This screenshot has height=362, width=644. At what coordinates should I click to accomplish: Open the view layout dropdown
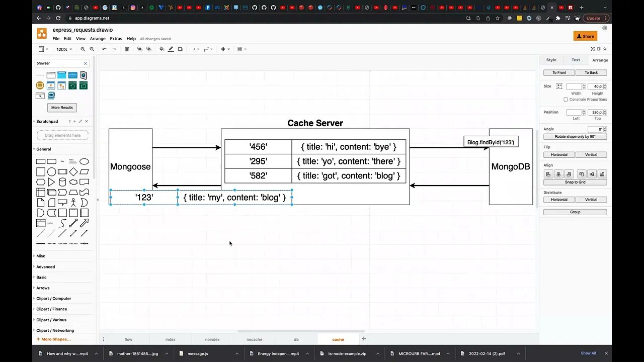(44, 49)
